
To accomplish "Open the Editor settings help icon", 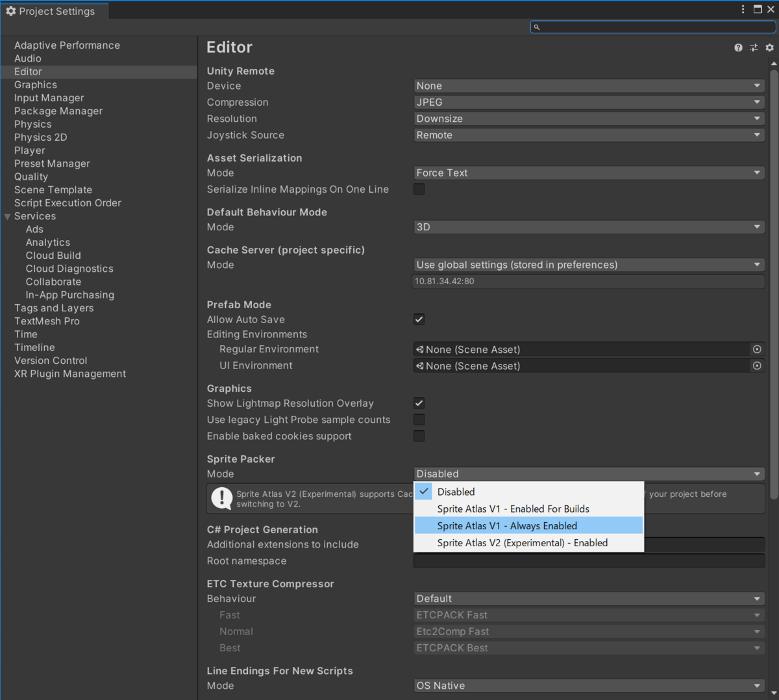I will (x=738, y=47).
